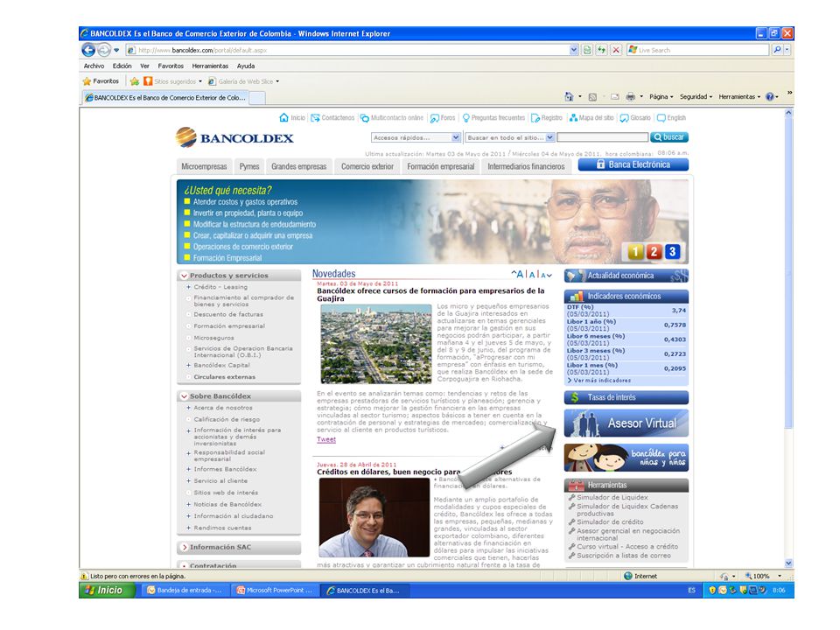This screenshot has width=840, height=630.
Task: Expand Bancóldex Capital tree item
Action: 189,366
